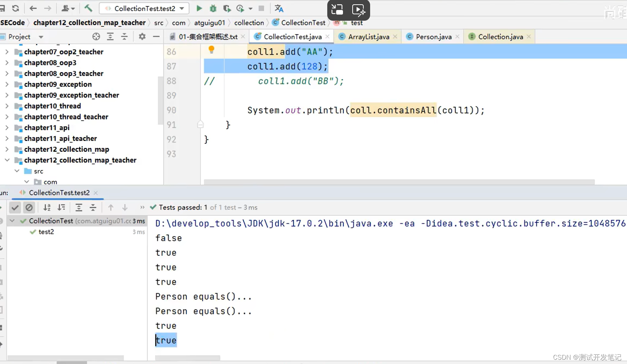Show more test toolbar actions chevron
627x364 pixels.
pos(142,207)
